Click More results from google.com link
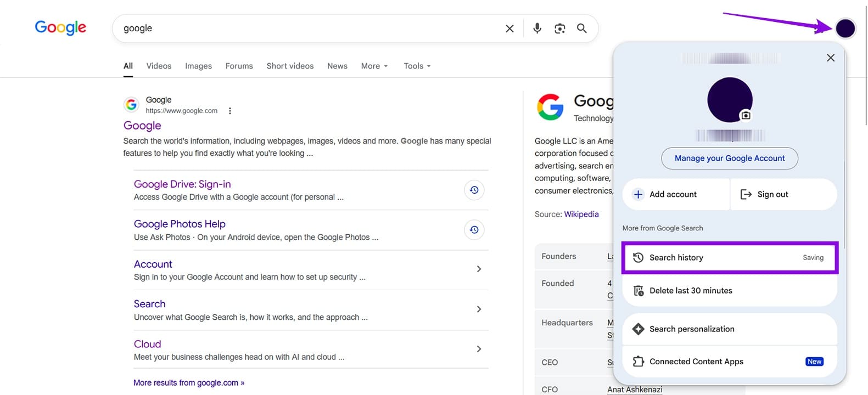868x395 pixels. [189, 383]
